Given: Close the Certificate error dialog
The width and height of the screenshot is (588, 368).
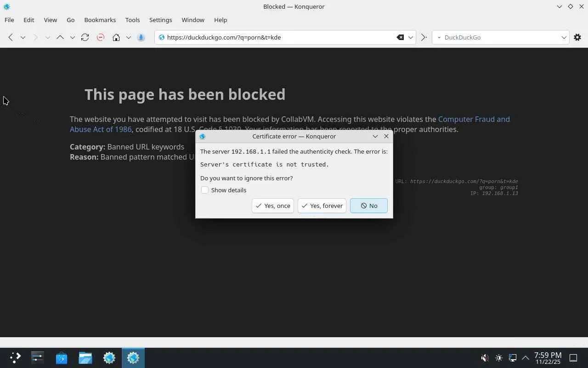Looking at the screenshot, I should (x=386, y=136).
